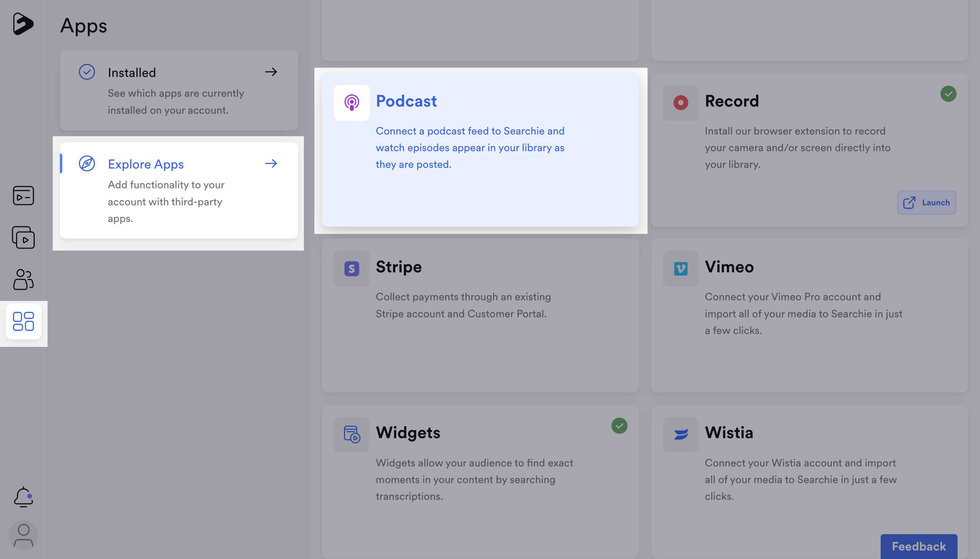Click text 'Connect your Vimeo Pro account and'
This screenshot has width=980, height=559.
click(x=793, y=297)
